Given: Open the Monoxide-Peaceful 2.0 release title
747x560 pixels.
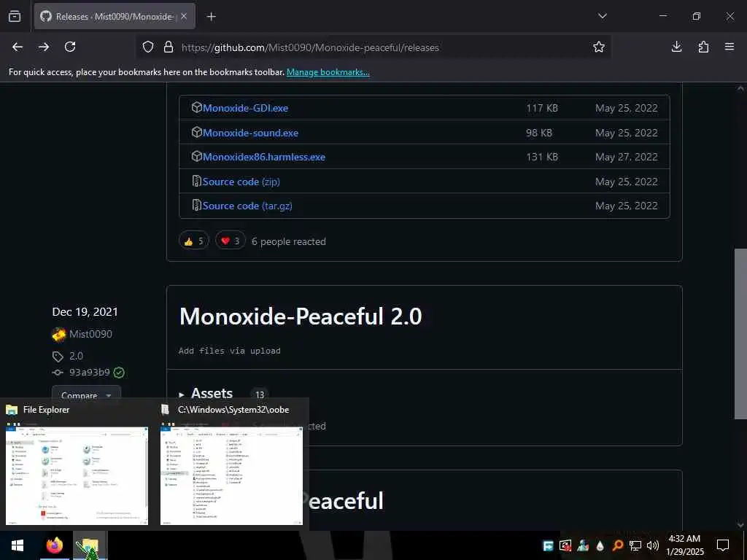Looking at the screenshot, I should tap(301, 316).
